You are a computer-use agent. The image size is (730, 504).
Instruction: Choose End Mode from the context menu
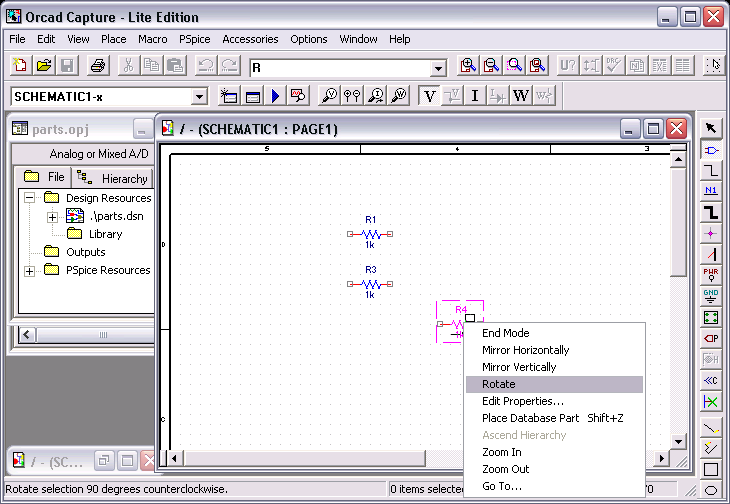tap(554, 333)
